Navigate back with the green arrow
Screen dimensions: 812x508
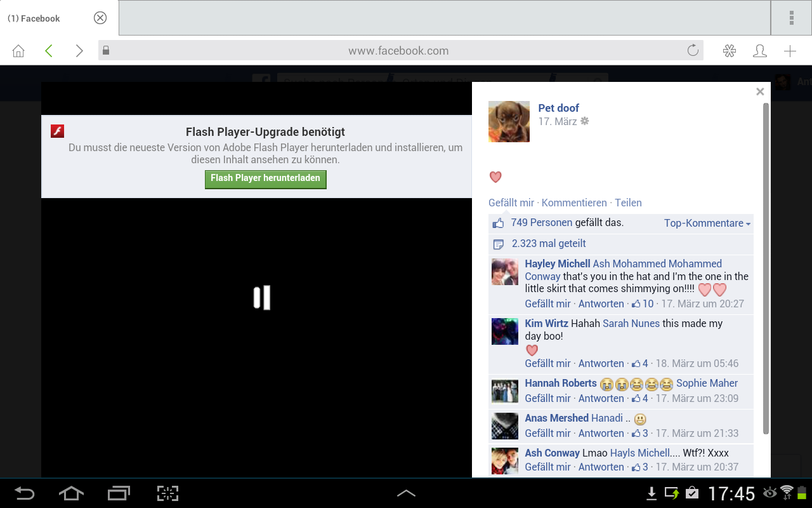49,51
